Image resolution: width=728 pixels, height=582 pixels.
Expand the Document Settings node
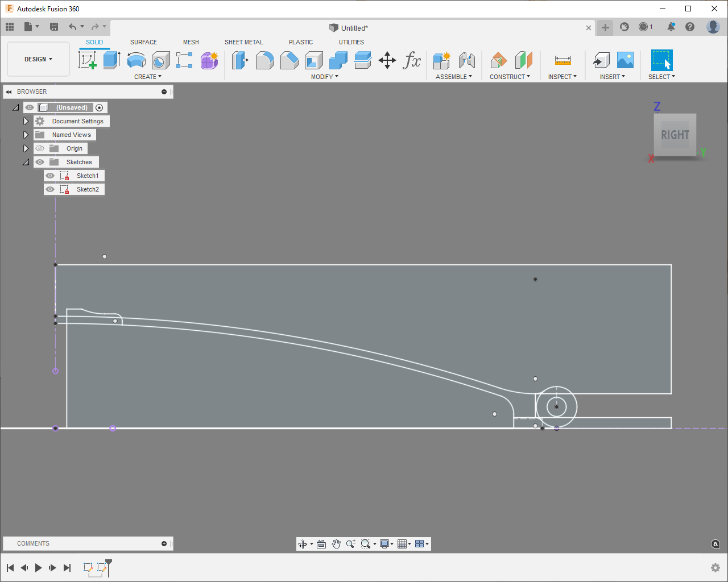26,121
